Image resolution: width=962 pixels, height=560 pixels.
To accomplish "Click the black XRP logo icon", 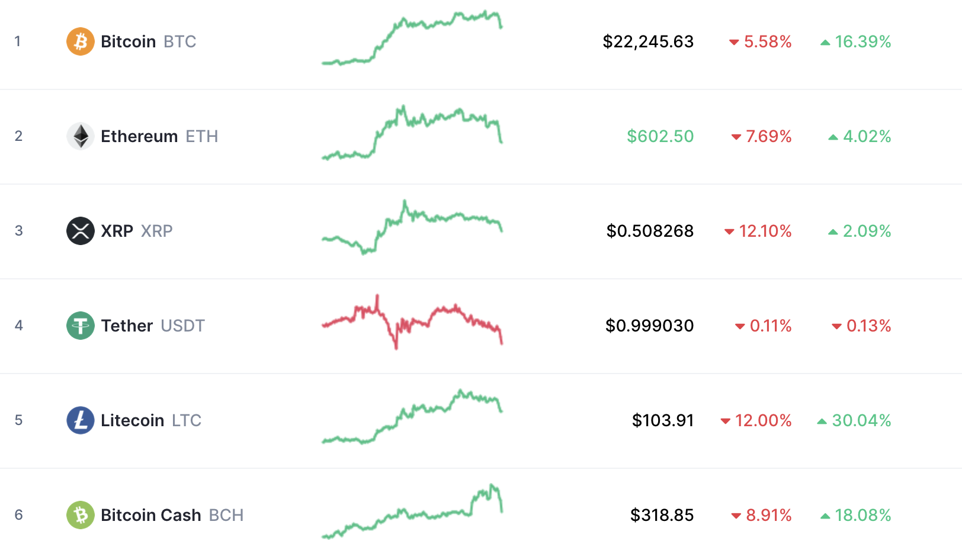I will pyautogui.click(x=81, y=231).
